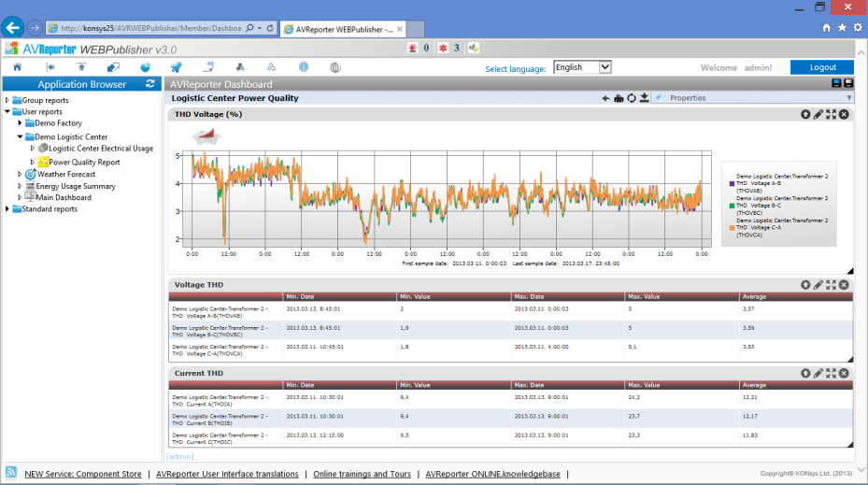Click the orange THDVCA legend swatch
Screen dimensions: 868x485
732,228
